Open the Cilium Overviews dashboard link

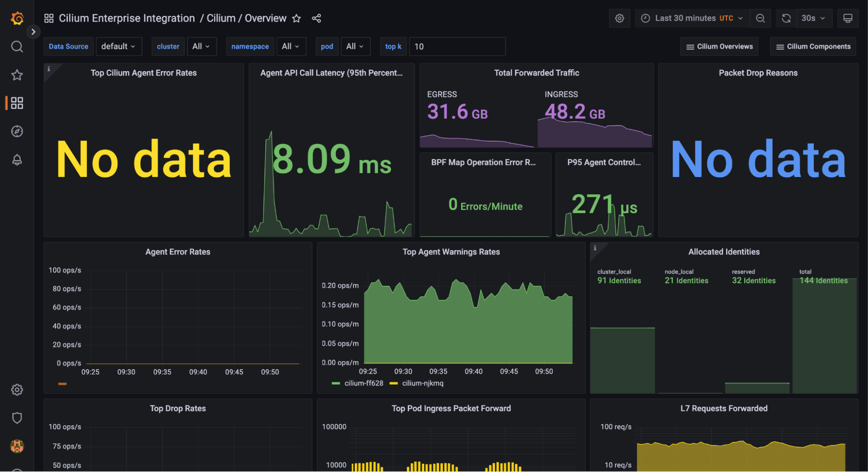[719, 46]
